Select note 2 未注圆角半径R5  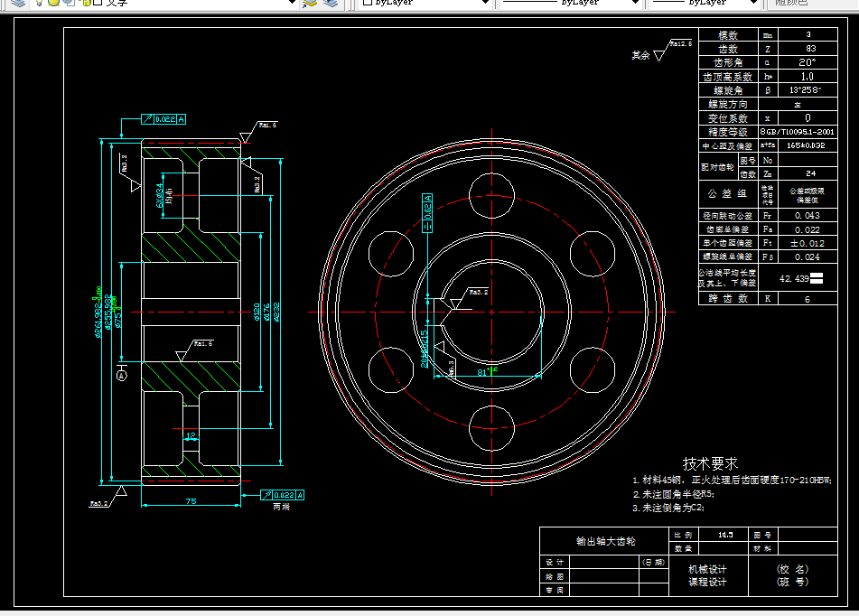coord(674,494)
